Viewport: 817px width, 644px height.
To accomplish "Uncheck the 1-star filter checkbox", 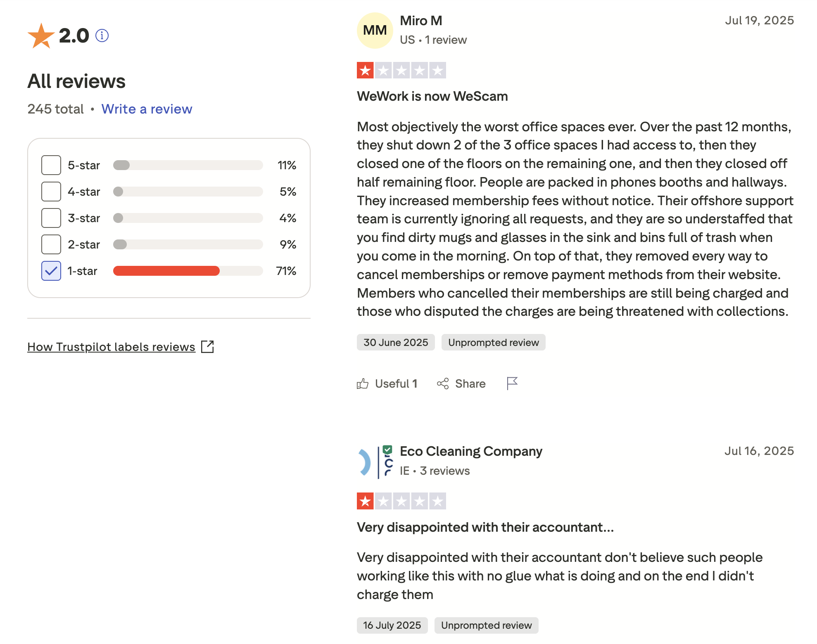I will click(x=51, y=271).
